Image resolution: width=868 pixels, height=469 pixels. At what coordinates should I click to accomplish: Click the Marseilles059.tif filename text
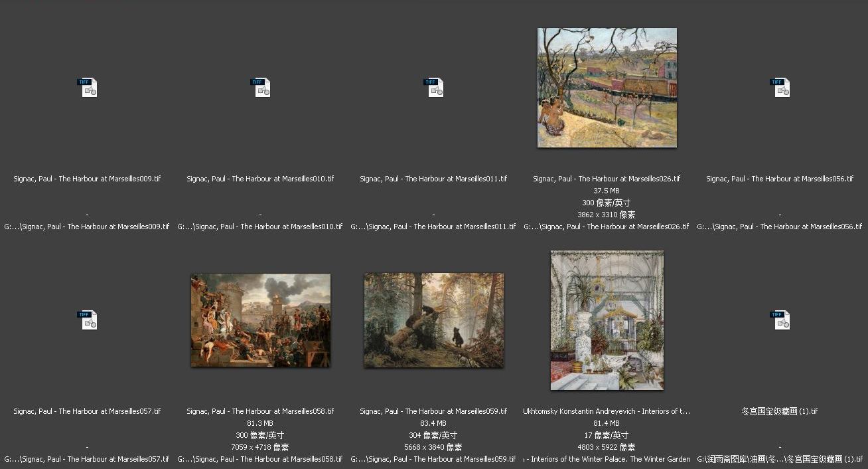pos(433,411)
